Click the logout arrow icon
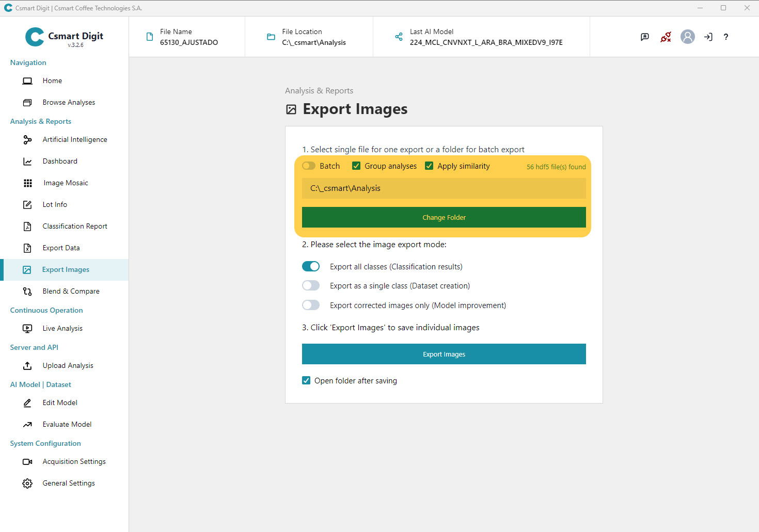The image size is (759, 532). pyautogui.click(x=708, y=37)
